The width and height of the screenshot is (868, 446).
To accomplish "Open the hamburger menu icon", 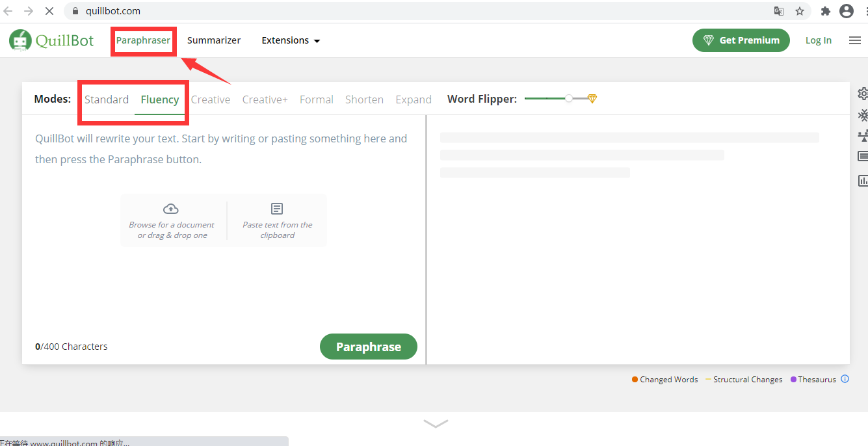I will coord(855,40).
